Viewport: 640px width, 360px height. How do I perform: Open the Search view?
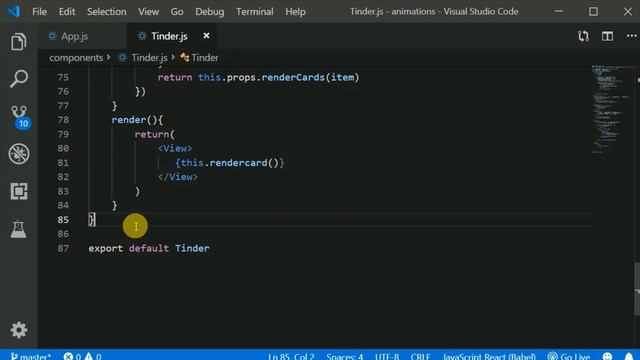click(18, 79)
